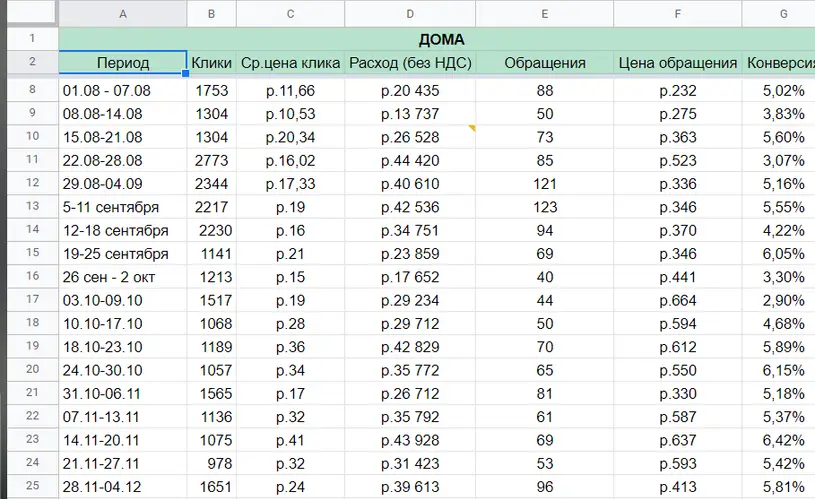Select clicks value 978
The image size is (815, 499).
coord(212,464)
